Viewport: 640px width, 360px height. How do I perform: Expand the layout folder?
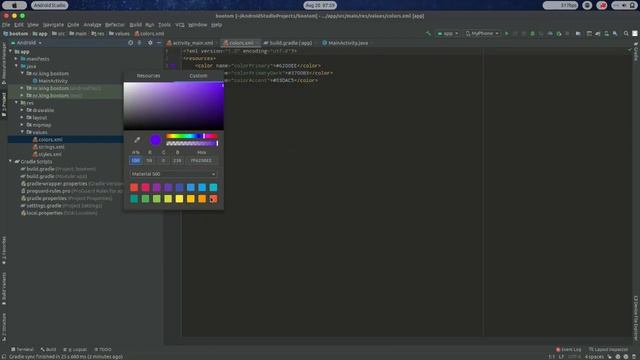22,118
